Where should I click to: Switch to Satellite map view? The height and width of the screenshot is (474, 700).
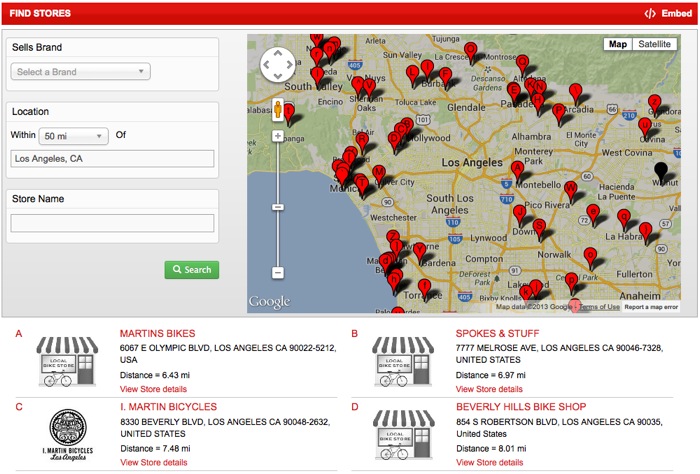click(654, 44)
